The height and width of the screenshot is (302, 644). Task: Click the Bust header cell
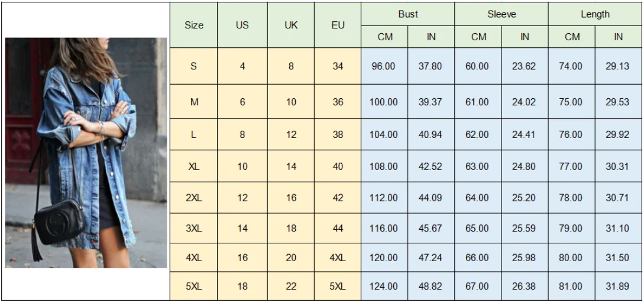408,14
